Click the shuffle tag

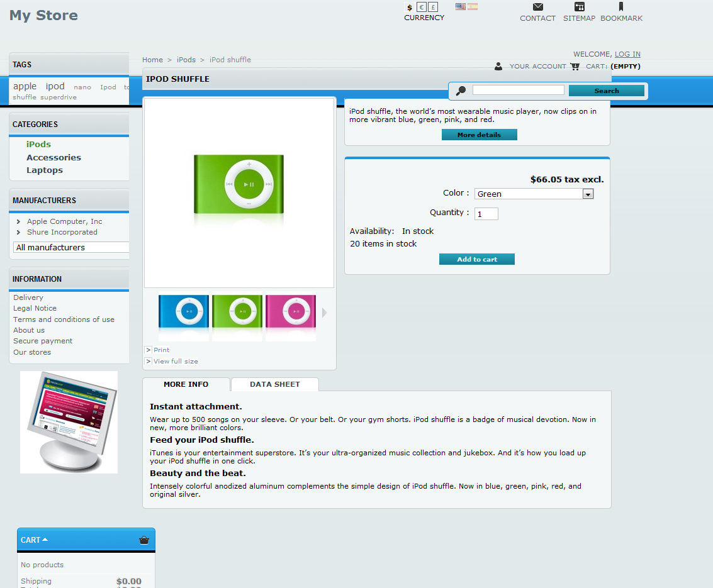point(25,97)
